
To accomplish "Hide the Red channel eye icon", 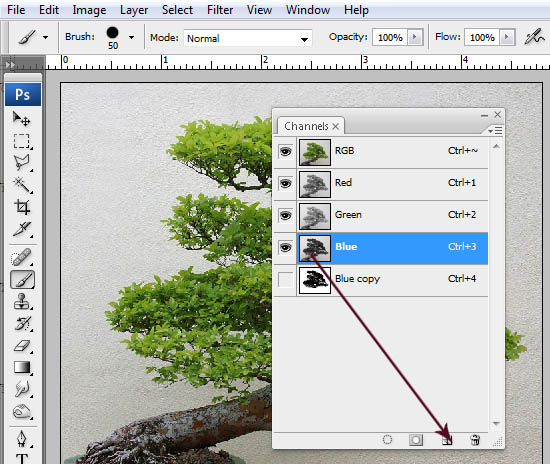I will tap(286, 183).
